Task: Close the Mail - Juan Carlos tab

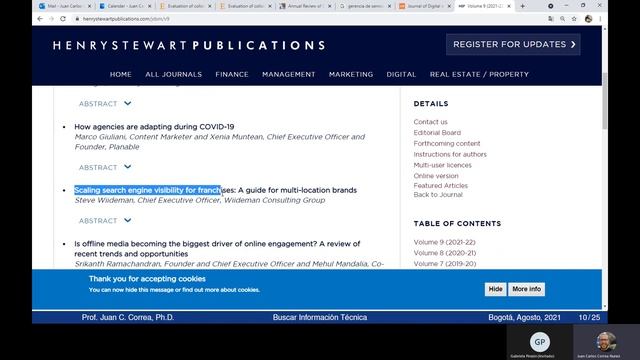Action: (89, 6)
